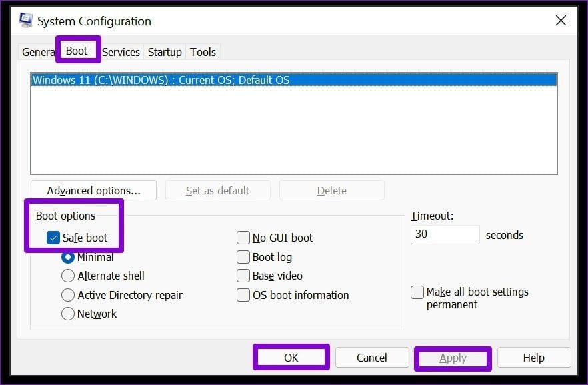Open the Tools tab

(203, 52)
